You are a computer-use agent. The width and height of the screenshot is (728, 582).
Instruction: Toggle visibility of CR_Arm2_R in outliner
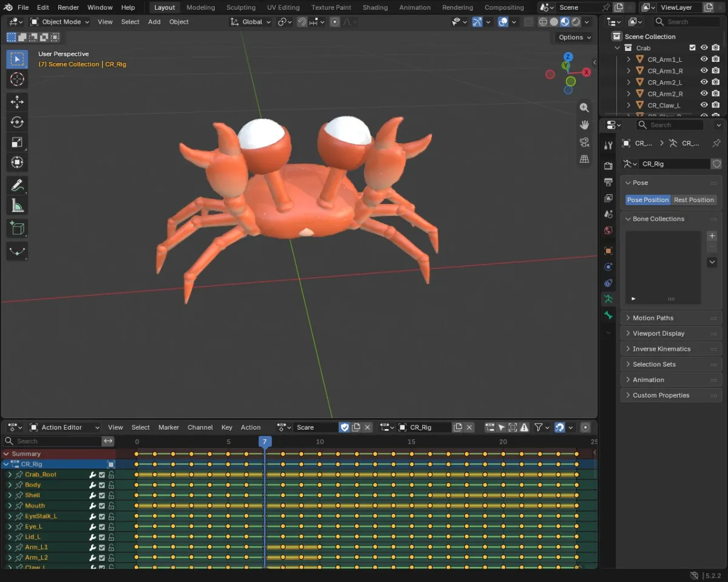click(x=704, y=93)
